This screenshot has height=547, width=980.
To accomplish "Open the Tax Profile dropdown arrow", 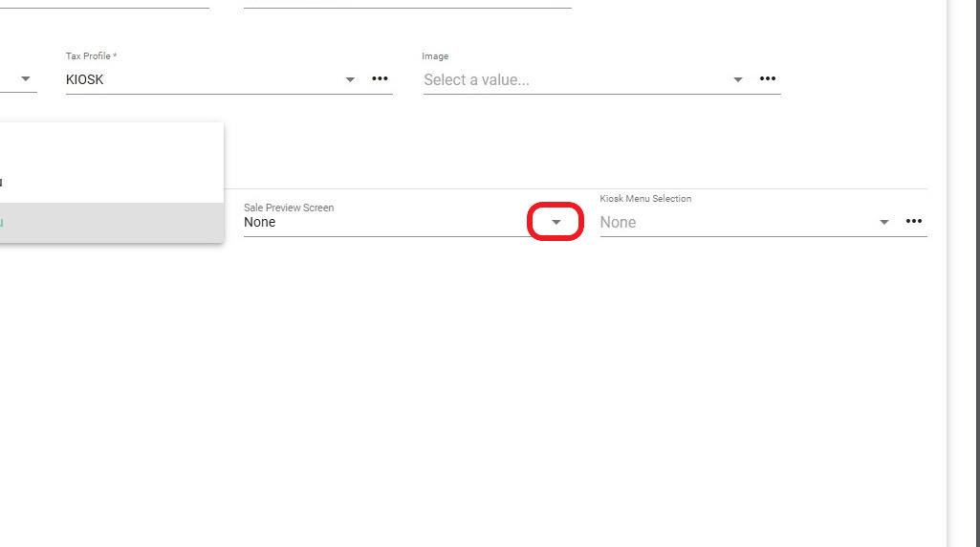I will (351, 79).
